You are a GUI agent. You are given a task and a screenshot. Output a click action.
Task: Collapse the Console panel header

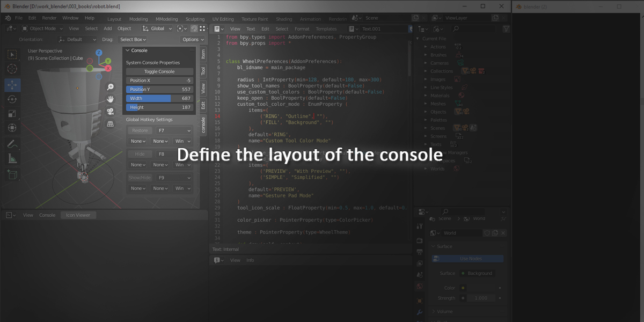[128, 50]
